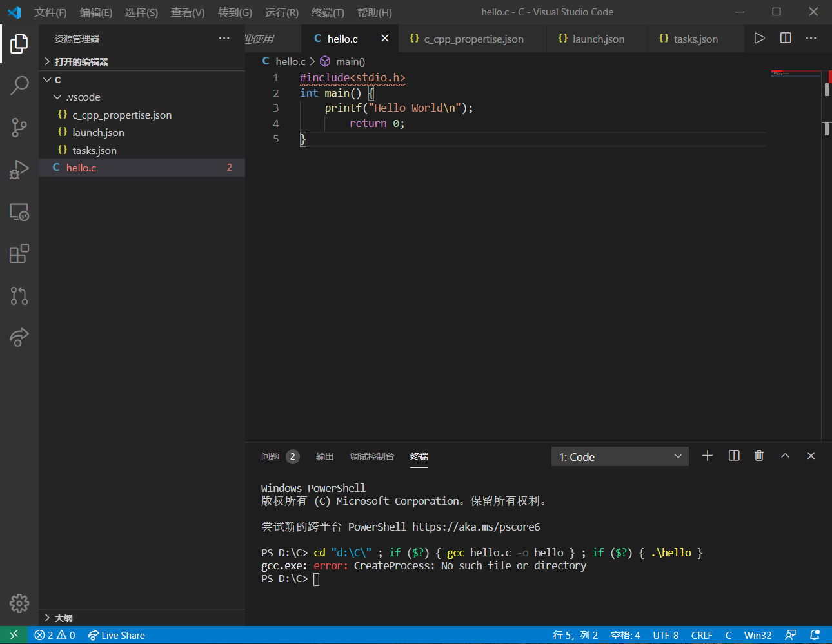
Task: Change encoding via UTF-8 status item
Action: point(666,635)
